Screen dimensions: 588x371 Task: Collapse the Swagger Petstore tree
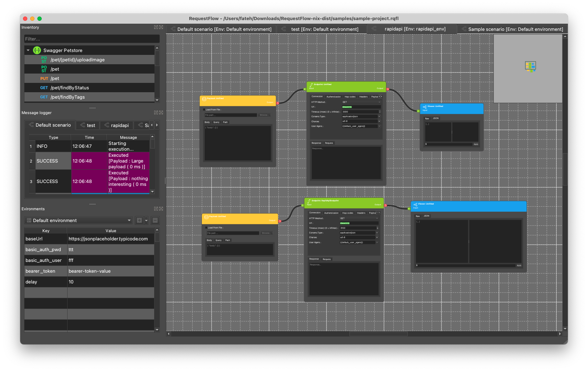click(x=28, y=50)
